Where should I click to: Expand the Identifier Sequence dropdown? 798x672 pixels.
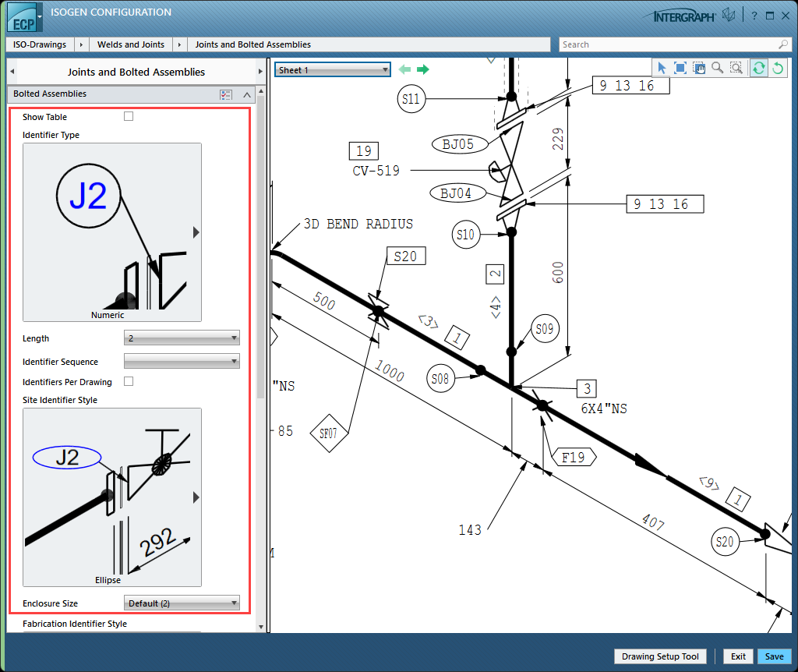click(182, 362)
